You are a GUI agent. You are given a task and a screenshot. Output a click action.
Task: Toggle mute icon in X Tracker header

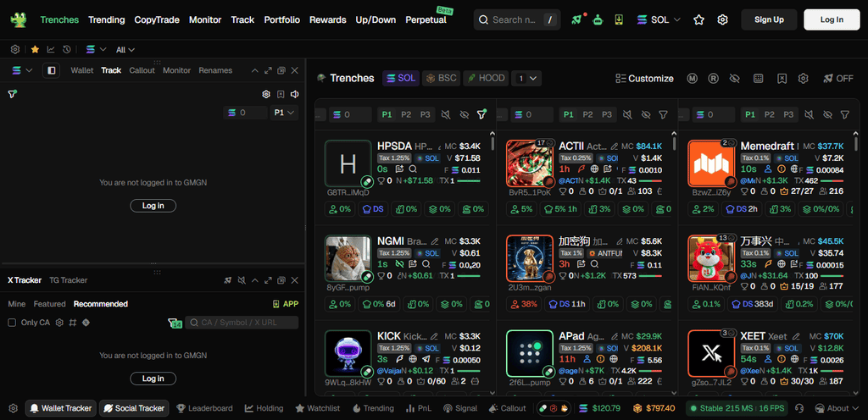pos(242,280)
